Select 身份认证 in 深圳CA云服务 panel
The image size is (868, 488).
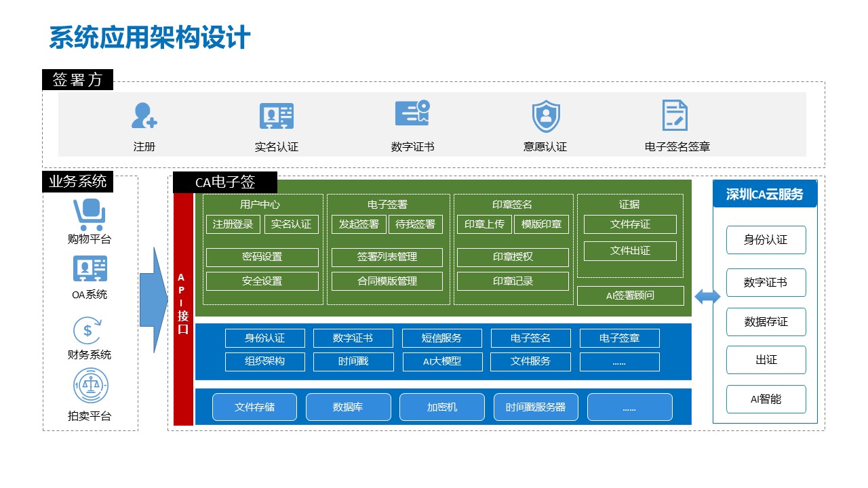(766, 240)
